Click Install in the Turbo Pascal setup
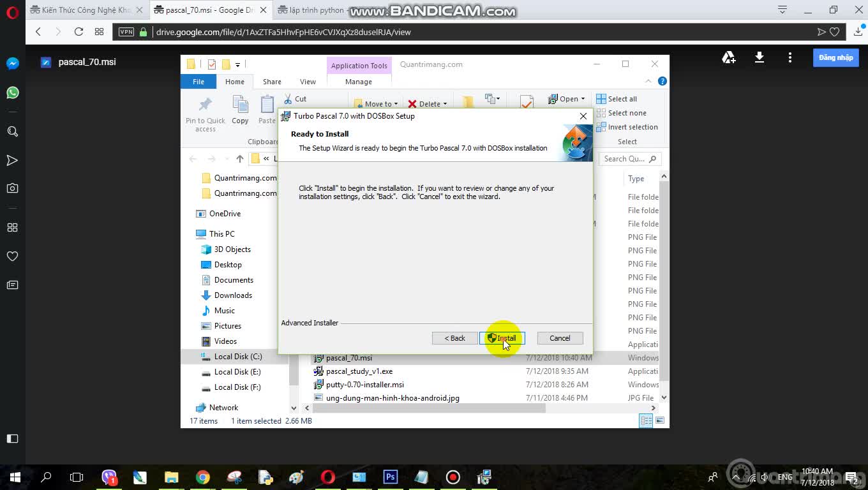Viewport: 868px width, 490px height. (502, 338)
